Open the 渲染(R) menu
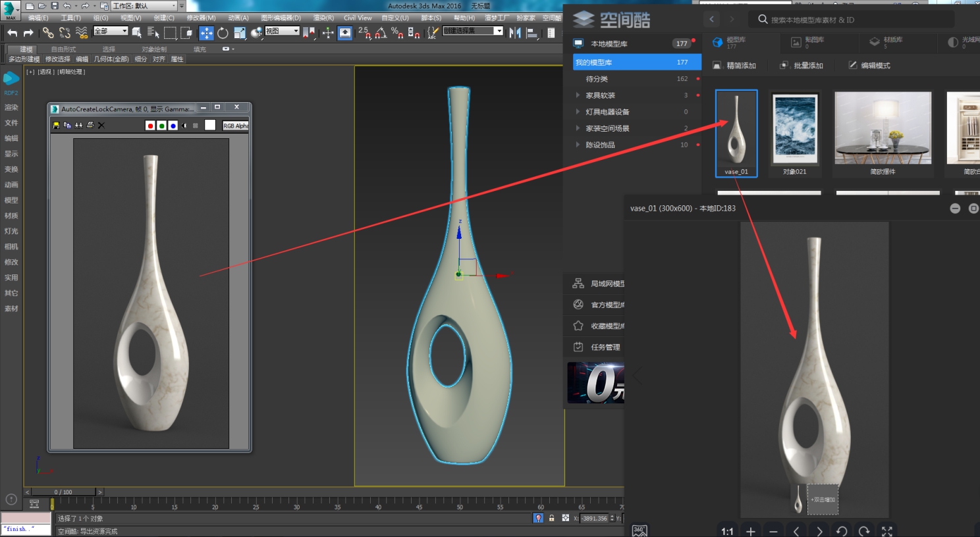 click(323, 18)
